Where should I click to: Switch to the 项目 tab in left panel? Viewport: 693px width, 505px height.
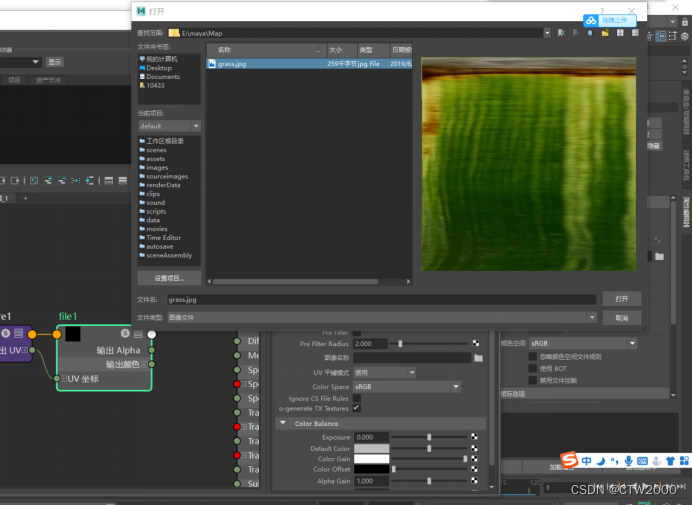point(14,80)
